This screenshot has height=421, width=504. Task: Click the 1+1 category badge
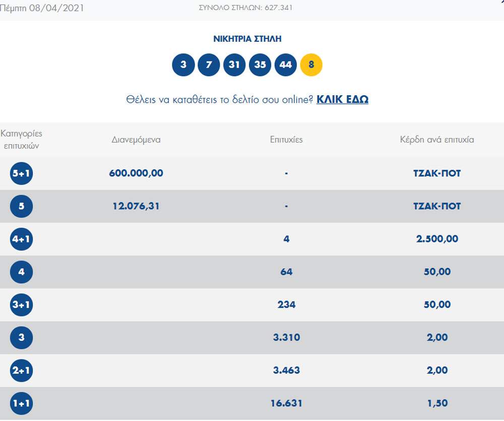[21, 403]
